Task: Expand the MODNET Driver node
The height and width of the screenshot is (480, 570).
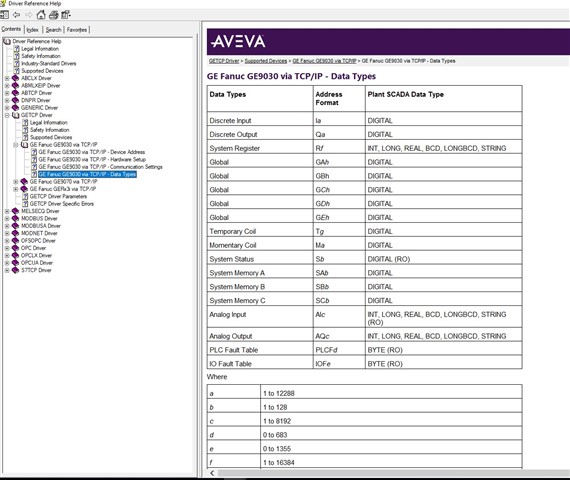Action: [7, 233]
